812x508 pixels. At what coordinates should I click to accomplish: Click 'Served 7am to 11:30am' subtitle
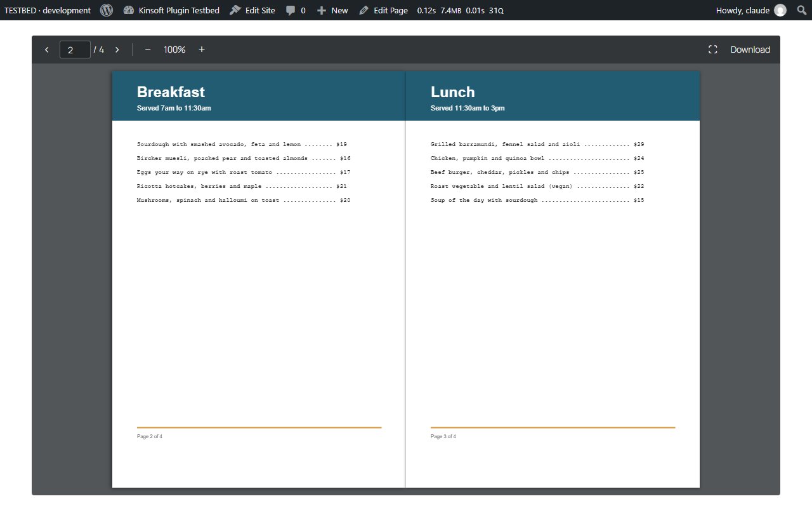[x=174, y=108]
